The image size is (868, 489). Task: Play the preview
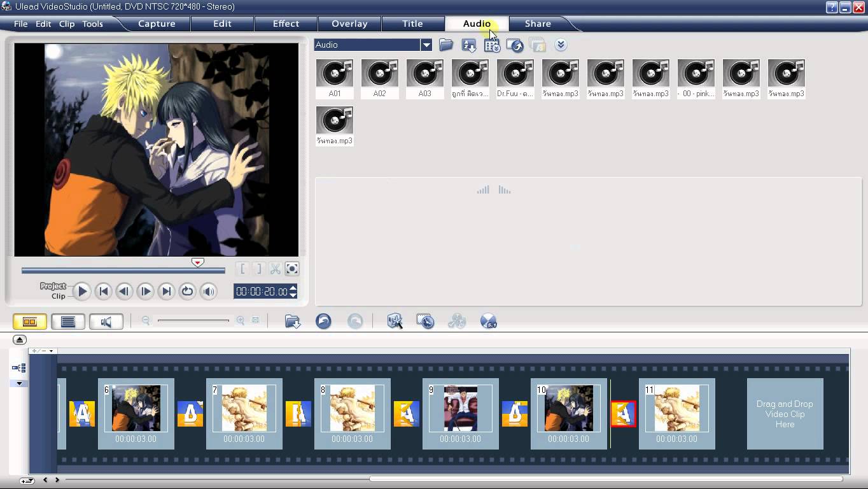coord(81,291)
